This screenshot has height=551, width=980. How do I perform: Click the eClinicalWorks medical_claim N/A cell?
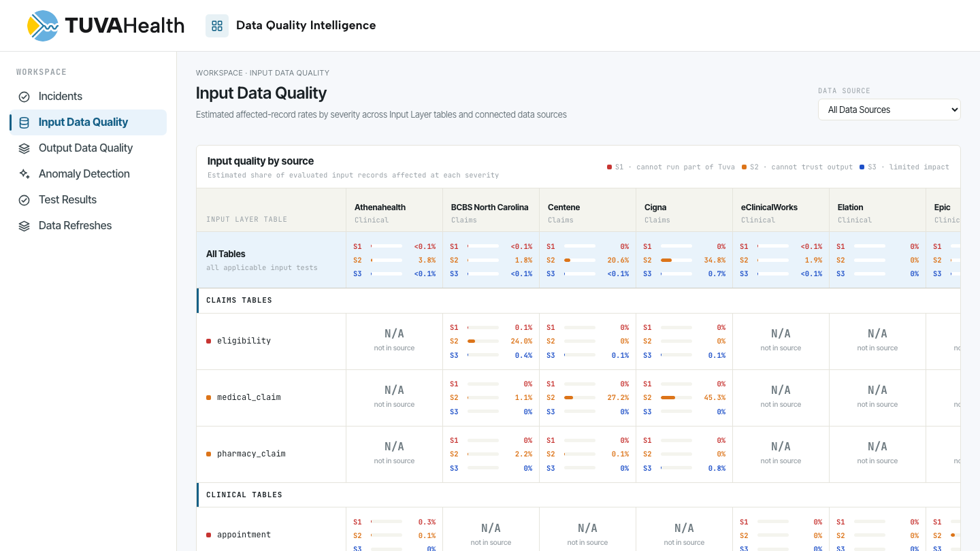[781, 398]
